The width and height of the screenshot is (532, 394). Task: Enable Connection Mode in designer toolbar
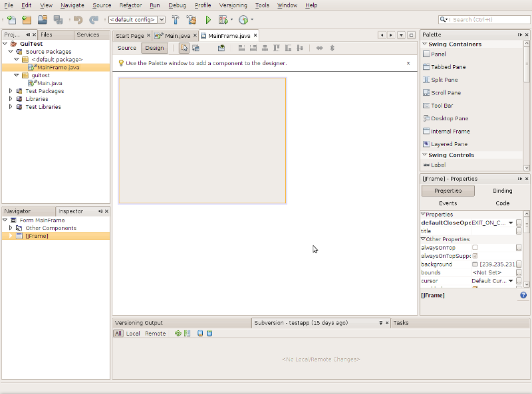pos(196,48)
